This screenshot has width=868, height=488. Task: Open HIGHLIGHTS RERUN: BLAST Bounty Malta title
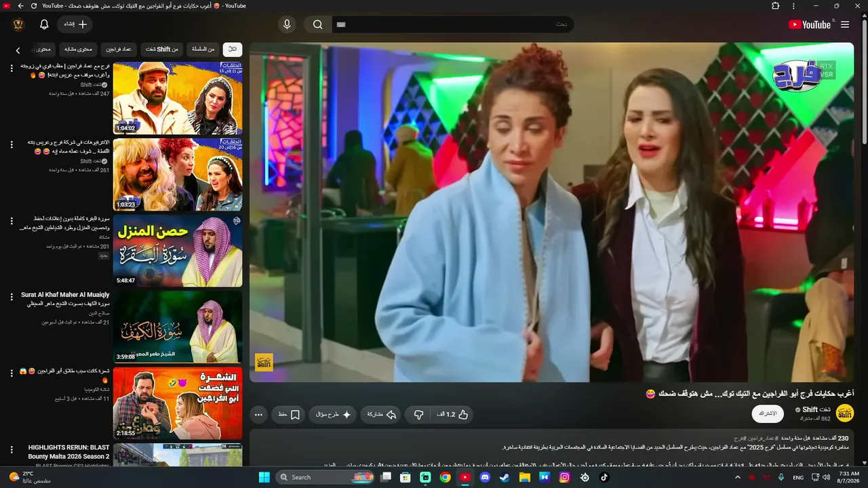click(68, 452)
